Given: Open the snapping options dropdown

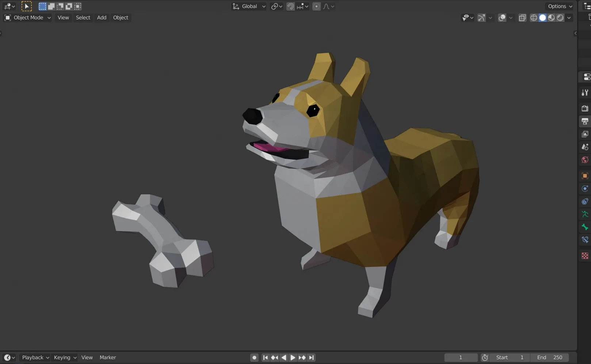Looking at the screenshot, I should (x=302, y=6).
